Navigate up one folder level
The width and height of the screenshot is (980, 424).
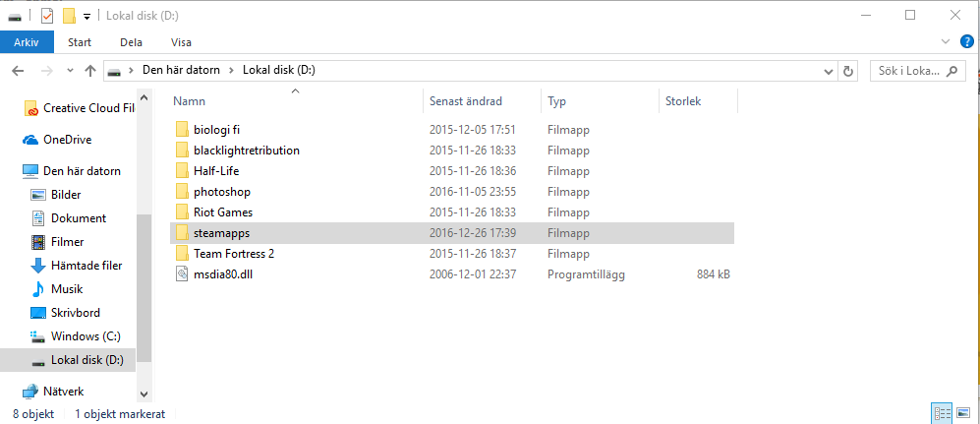[x=90, y=71]
